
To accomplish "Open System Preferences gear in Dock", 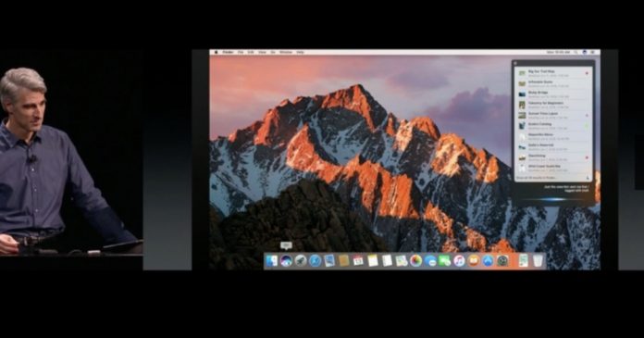I will coord(502,261).
